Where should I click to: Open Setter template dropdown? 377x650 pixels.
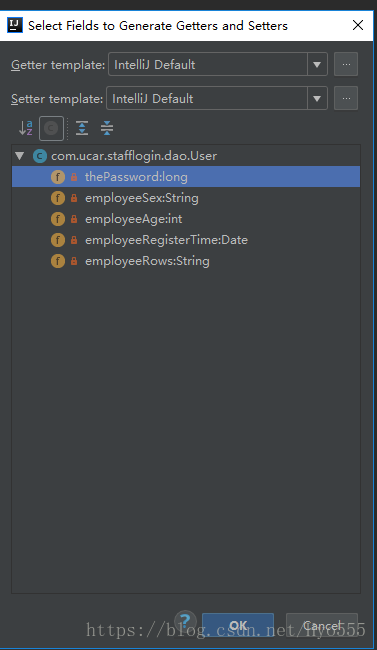click(317, 98)
